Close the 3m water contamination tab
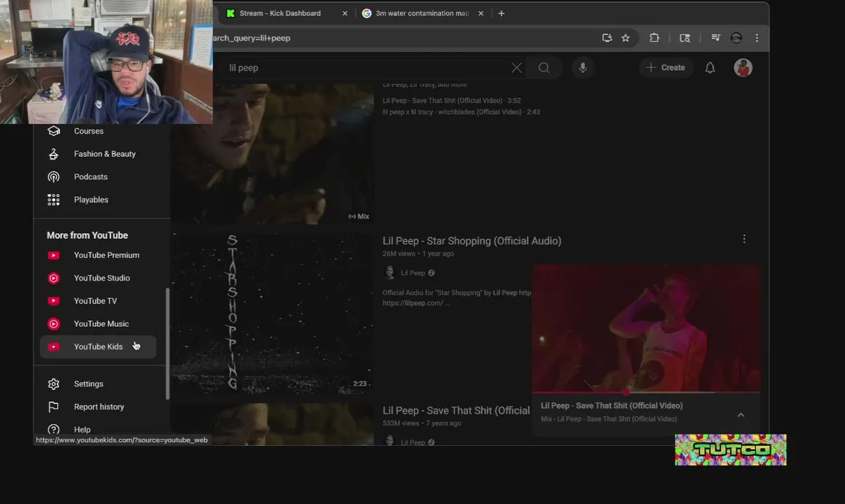The height and width of the screenshot is (504, 845). click(481, 13)
